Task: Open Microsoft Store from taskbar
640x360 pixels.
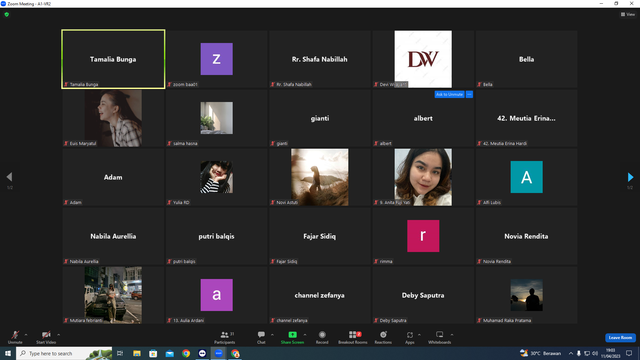Action: click(x=153, y=353)
